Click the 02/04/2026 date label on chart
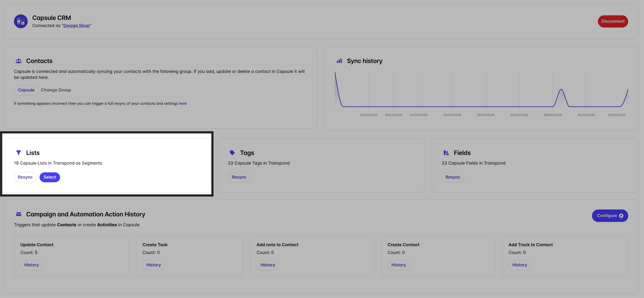 (519, 115)
